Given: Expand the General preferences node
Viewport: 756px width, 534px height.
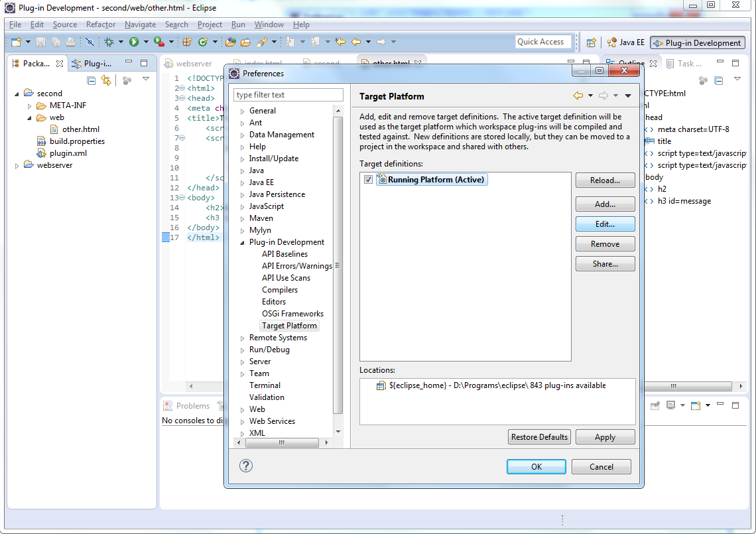Looking at the screenshot, I should coord(243,111).
